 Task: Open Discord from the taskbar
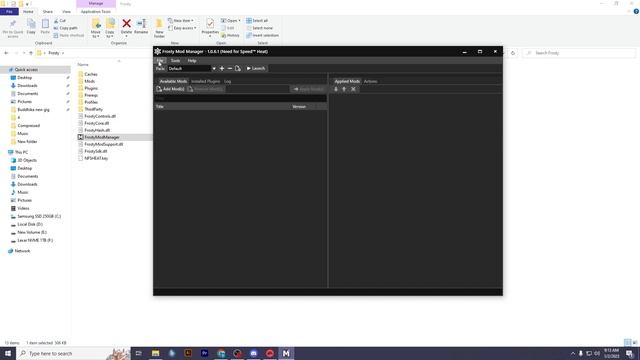click(253, 353)
